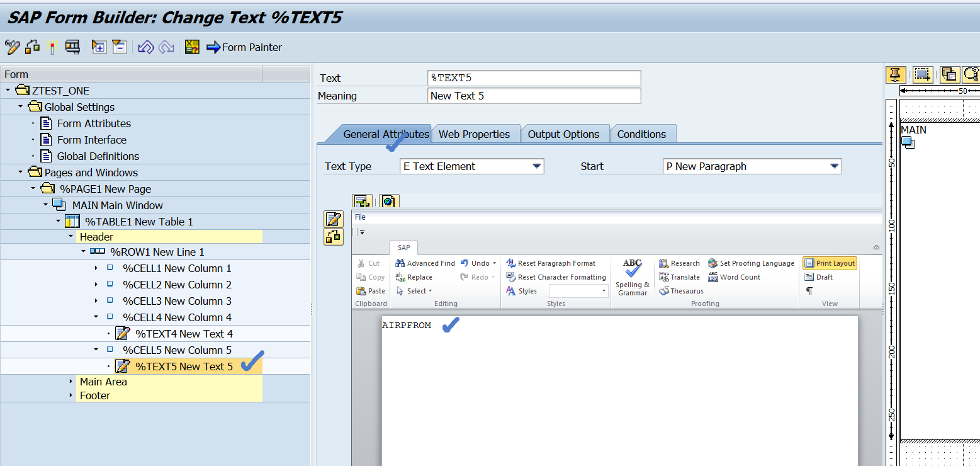Expand the %CELL1 New Column 1 node
This screenshot has width=980, height=466.
pyautogui.click(x=96, y=268)
